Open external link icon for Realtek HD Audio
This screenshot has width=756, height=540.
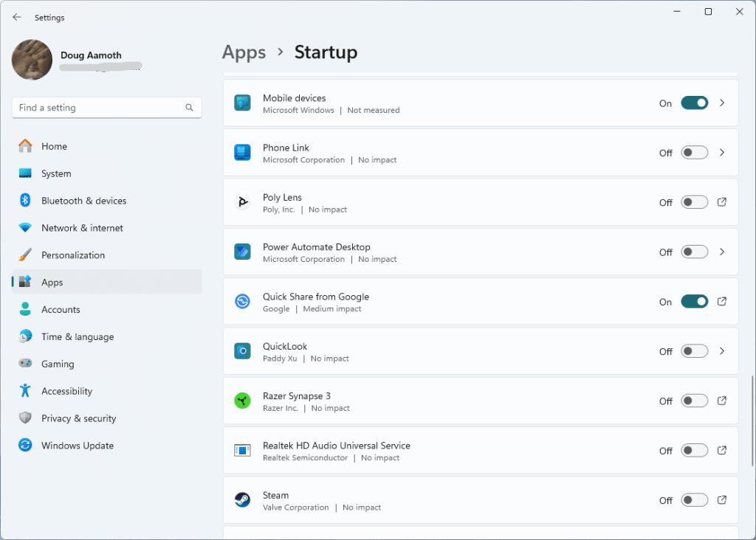tap(722, 450)
